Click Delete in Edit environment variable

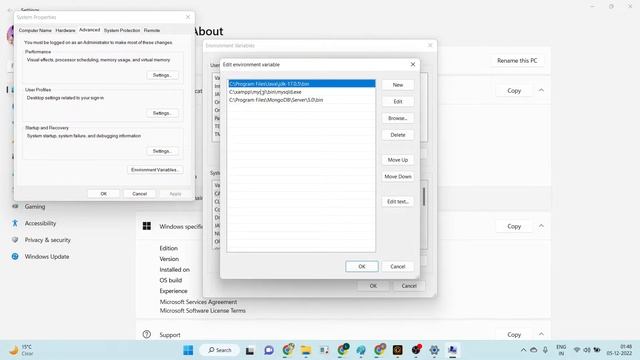(398, 135)
